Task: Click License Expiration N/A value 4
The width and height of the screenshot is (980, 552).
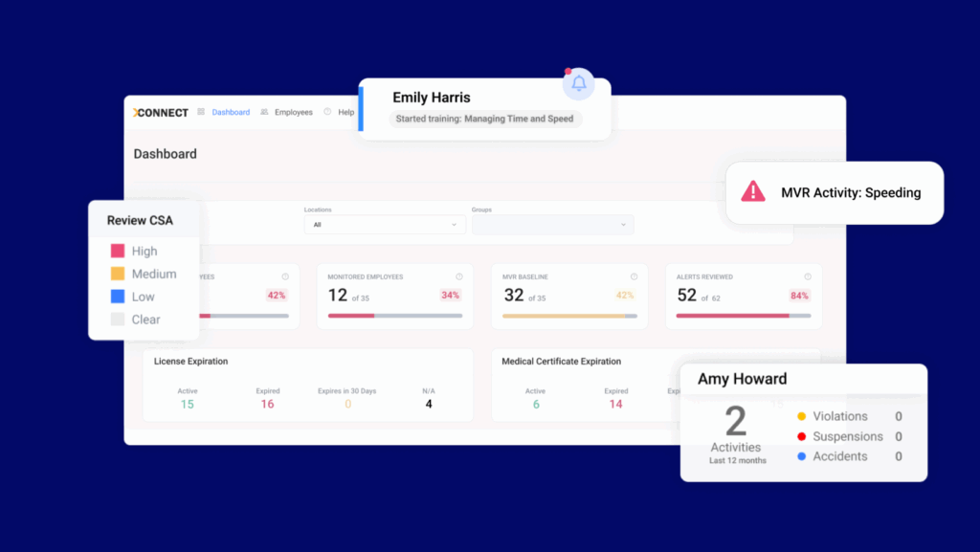Action: (429, 405)
